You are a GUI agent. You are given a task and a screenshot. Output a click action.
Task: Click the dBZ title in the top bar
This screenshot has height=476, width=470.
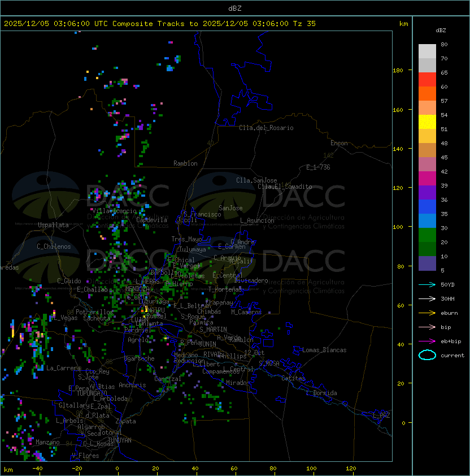tap(235, 8)
